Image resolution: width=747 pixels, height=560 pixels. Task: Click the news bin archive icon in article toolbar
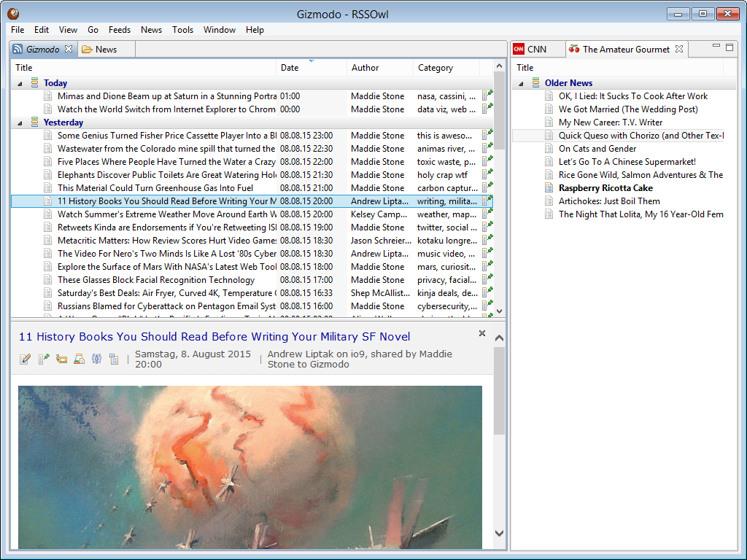point(79,358)
